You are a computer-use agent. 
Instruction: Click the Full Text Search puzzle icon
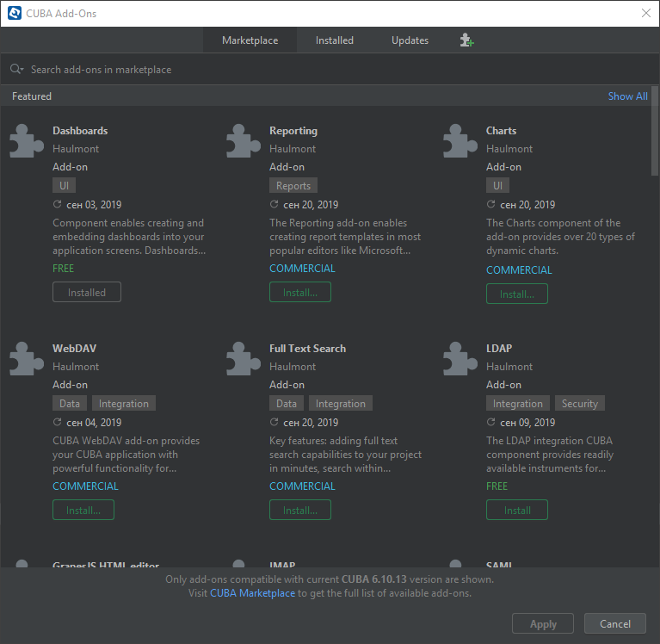(244, 359)
